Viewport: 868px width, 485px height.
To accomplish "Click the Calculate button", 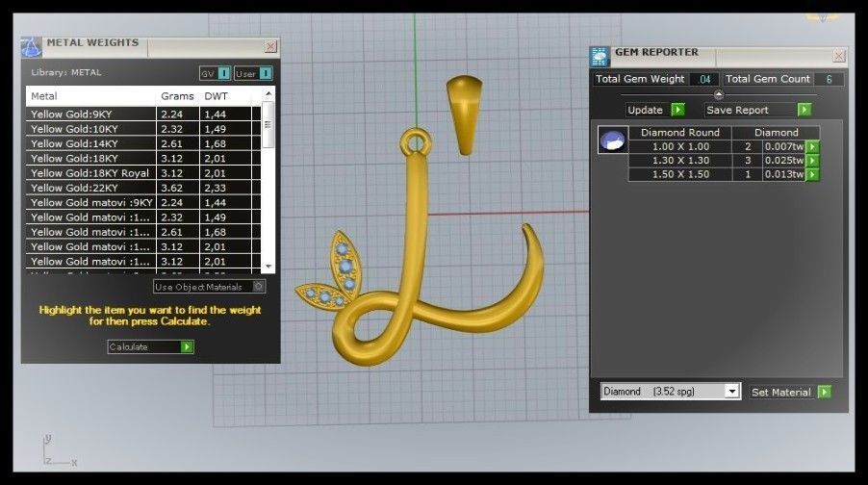I will tap(150, 346).
